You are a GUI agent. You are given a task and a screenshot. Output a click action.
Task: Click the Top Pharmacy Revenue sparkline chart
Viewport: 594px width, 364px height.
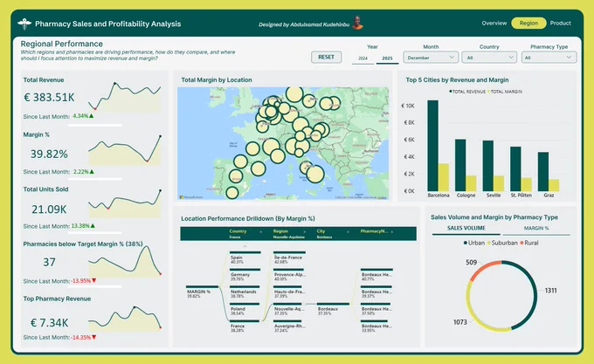tap(125, 319)
